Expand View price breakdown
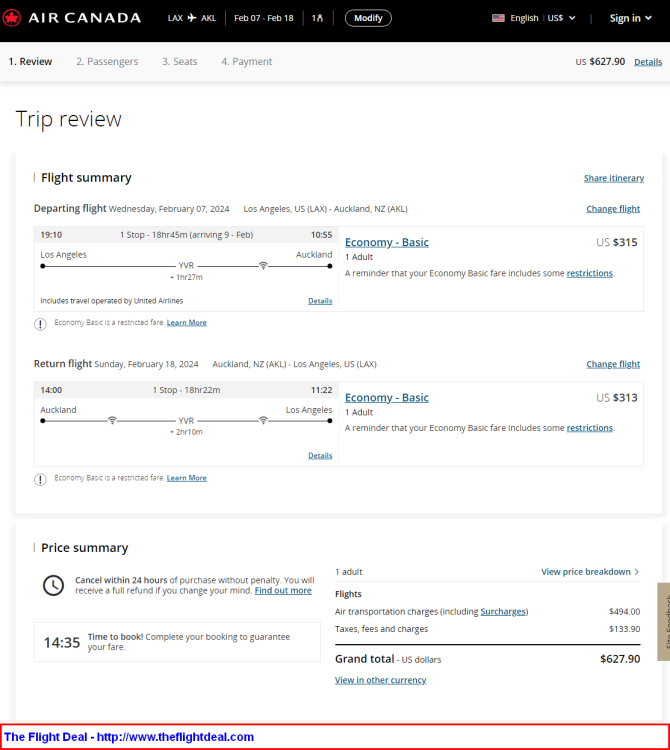The height and width of the screenshot is (750, 670). coord(590,572)
